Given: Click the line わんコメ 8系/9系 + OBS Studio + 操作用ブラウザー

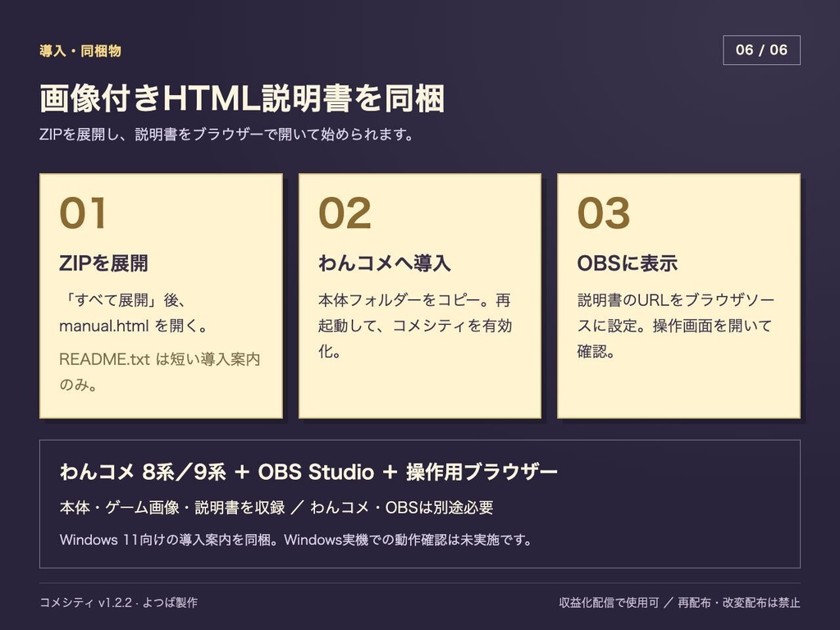Looking at the screenshot, I should pyautogui.click(x=308, y=472).
